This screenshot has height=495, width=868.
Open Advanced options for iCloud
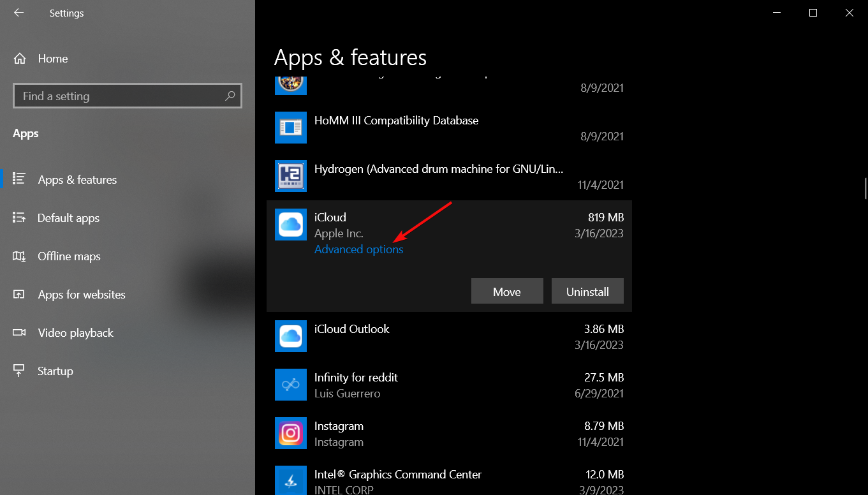(x=359, y=249)
